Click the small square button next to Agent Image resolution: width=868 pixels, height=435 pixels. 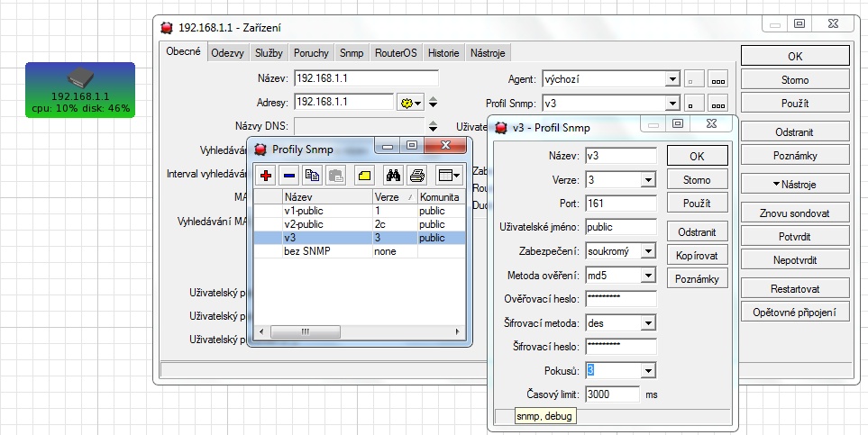coord(694,79)
